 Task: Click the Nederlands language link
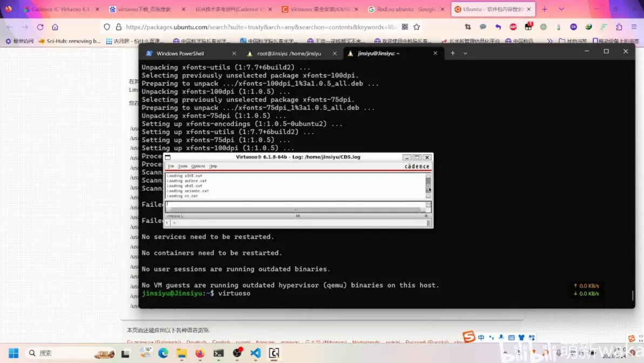(x=366, y=342)
